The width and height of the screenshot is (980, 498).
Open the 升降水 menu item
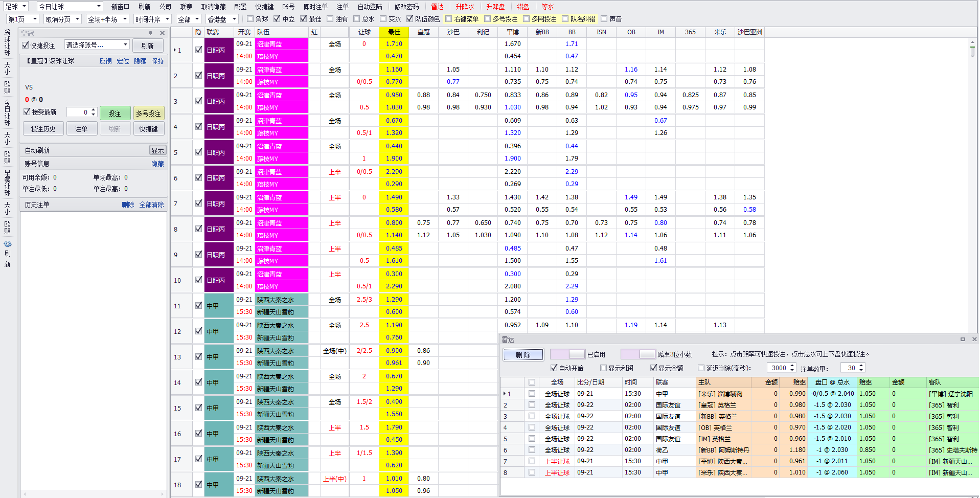tap(465, 7)
